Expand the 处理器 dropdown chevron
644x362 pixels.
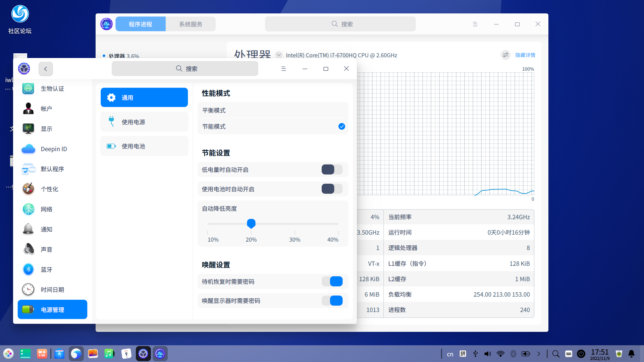(278, 55)
